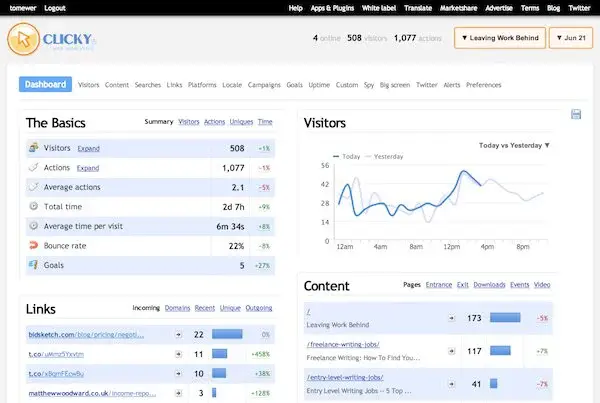
Task: Click the Bounce rate value 22%
Action: pyautogui.click(x=236, y=246)
